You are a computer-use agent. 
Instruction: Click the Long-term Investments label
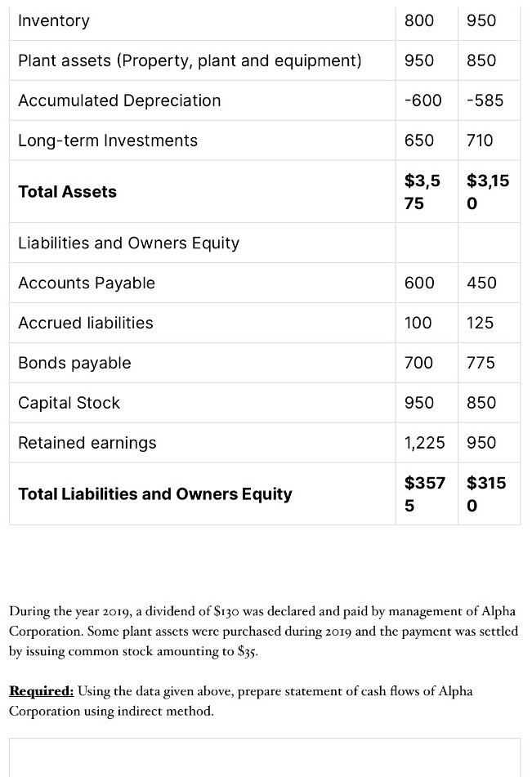pos(108,141)
